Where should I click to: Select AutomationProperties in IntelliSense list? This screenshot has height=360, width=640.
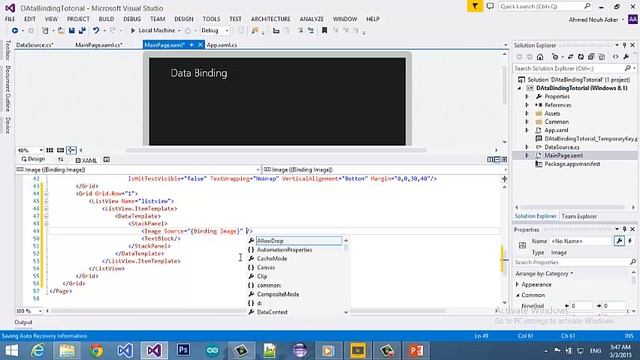point(284,250)
